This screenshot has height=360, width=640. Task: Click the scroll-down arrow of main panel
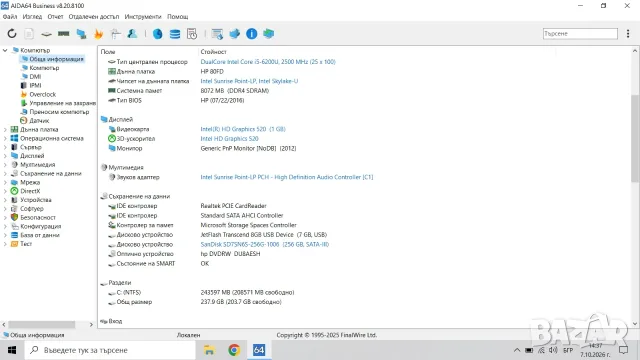[635, 324]
